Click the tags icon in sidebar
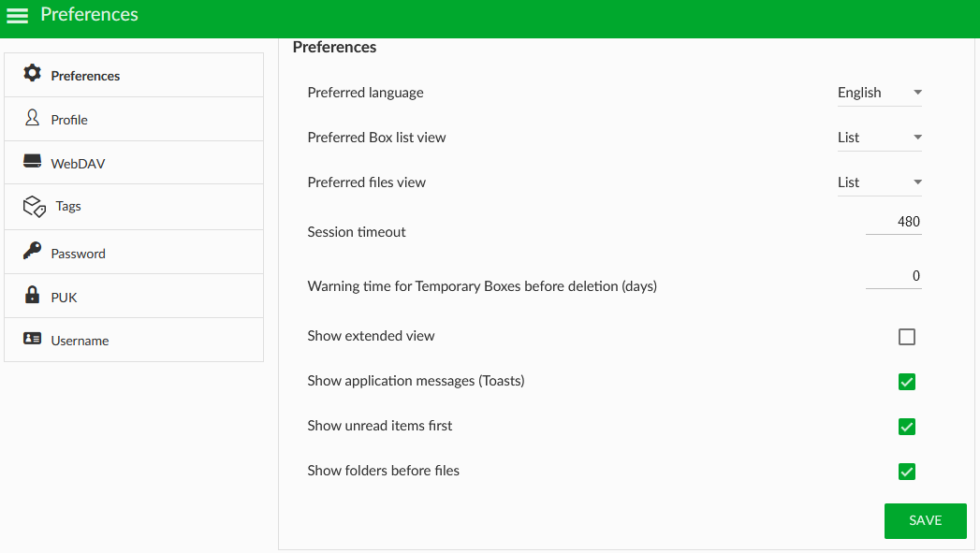 [35, 207]
